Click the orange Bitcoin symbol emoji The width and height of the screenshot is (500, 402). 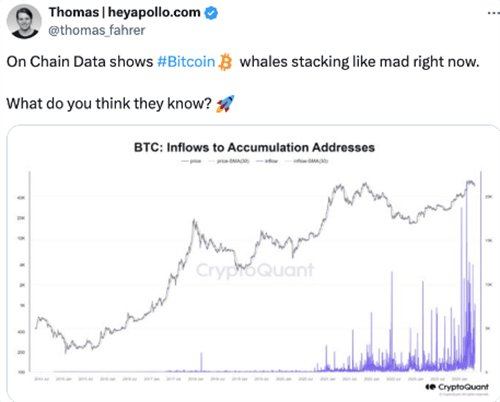pyautogui.click(x=225, y=62)
